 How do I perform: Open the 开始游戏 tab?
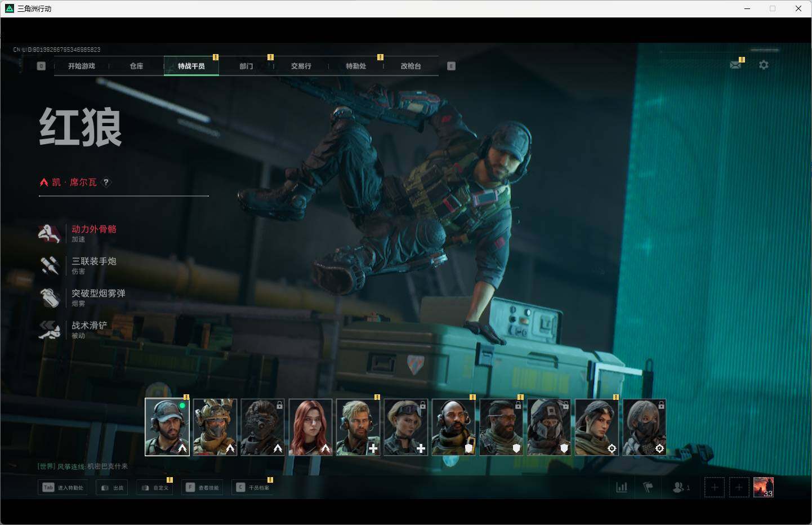[81, 66]
